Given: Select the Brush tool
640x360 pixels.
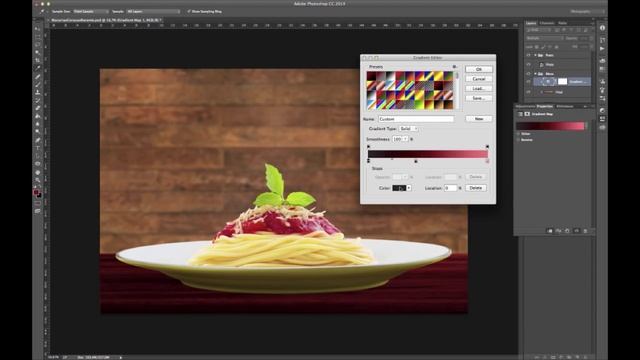Looking at the screenshot, I should pos(38,84).
